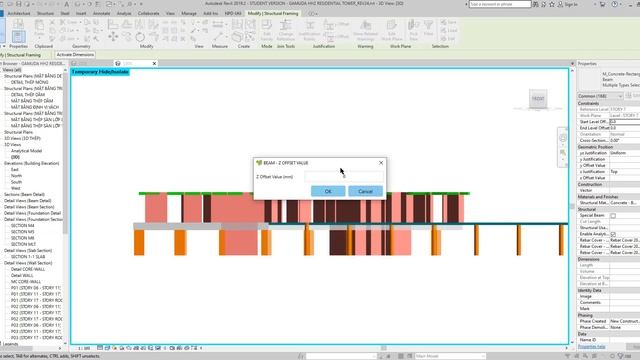Open the Manage ribbon tab

pyautogui.click(x=189, y=13)
